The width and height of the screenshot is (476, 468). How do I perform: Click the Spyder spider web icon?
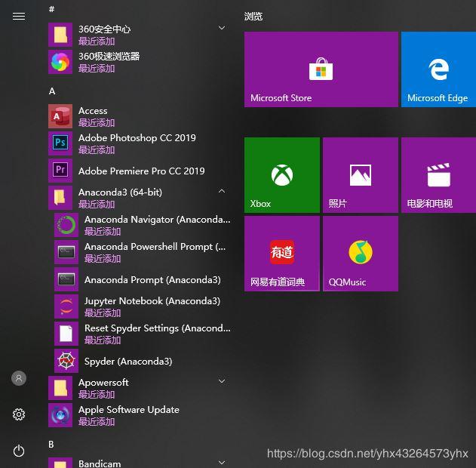point(66,361)
